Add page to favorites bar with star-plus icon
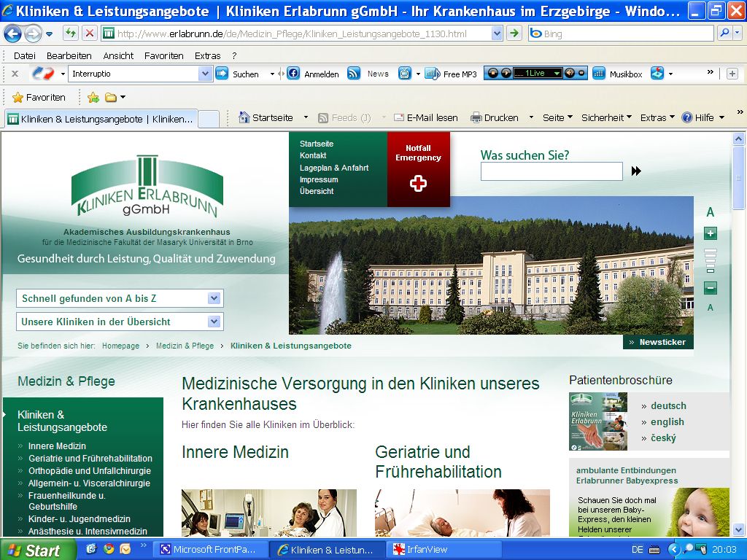747x560 pixels. click(93, 98)
